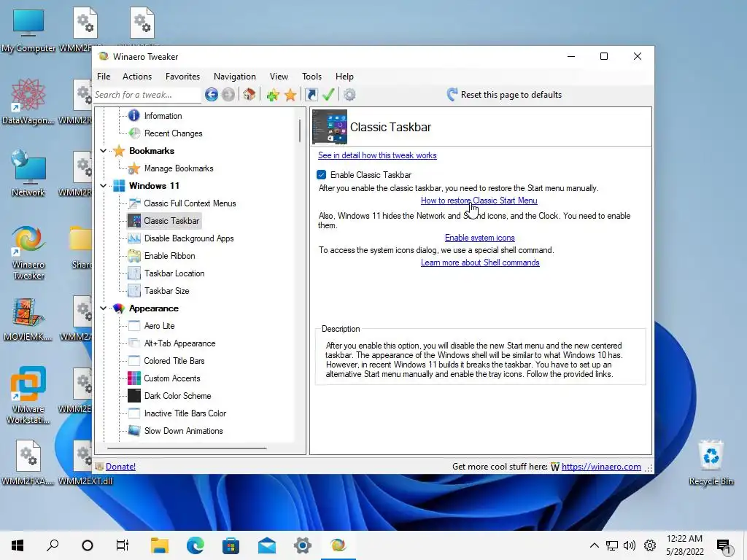Click Reset this page to defaults

[505, 95]
